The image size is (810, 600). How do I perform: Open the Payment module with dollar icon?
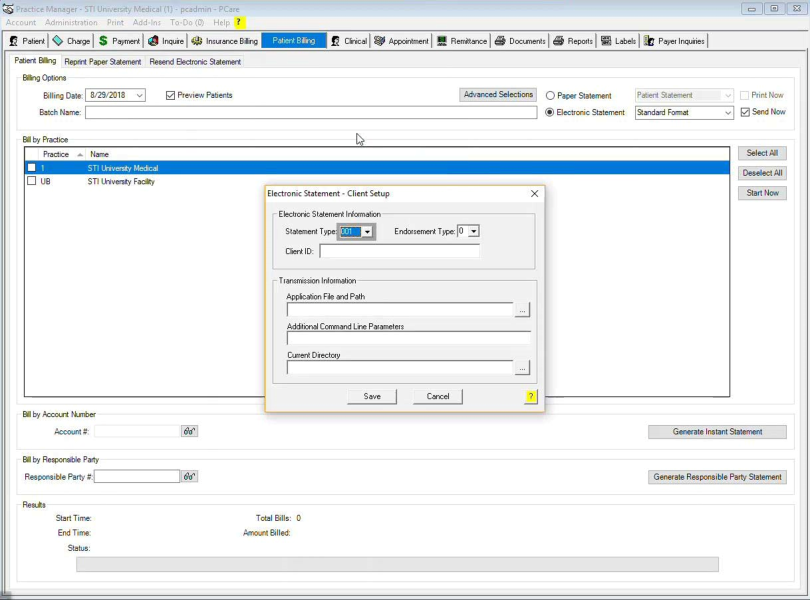[x=119, y=41]
